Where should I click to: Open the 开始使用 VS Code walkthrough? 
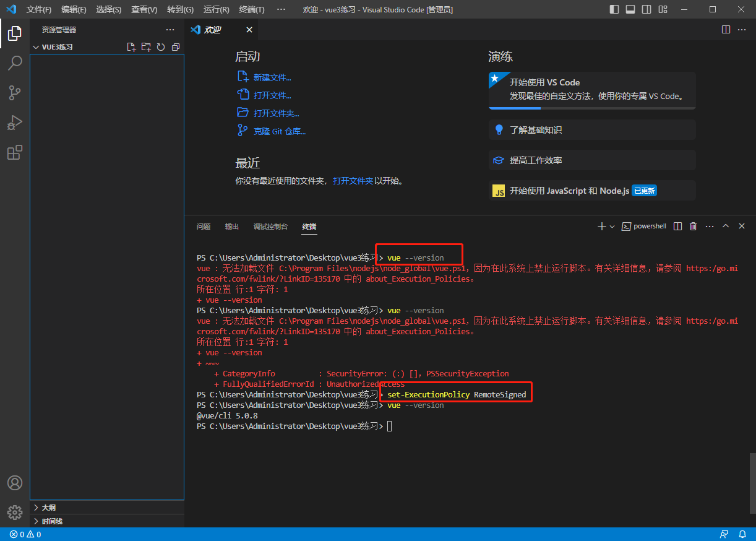click(592, 90)
